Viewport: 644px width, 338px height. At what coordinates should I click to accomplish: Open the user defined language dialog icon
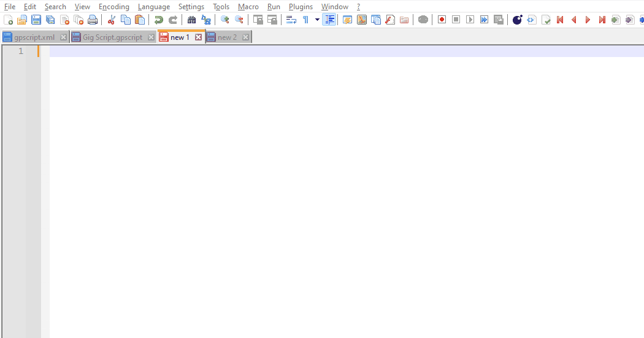[348, 20]
